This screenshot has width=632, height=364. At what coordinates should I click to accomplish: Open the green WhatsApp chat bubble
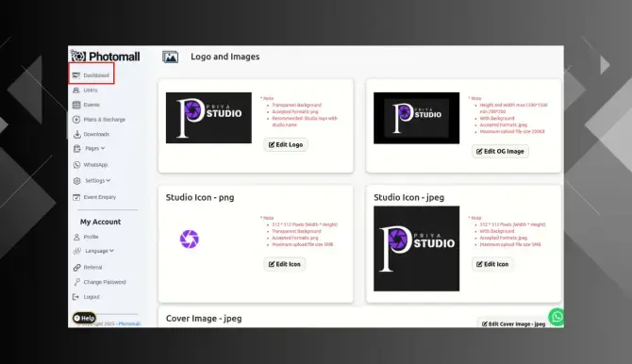[557, 317]
